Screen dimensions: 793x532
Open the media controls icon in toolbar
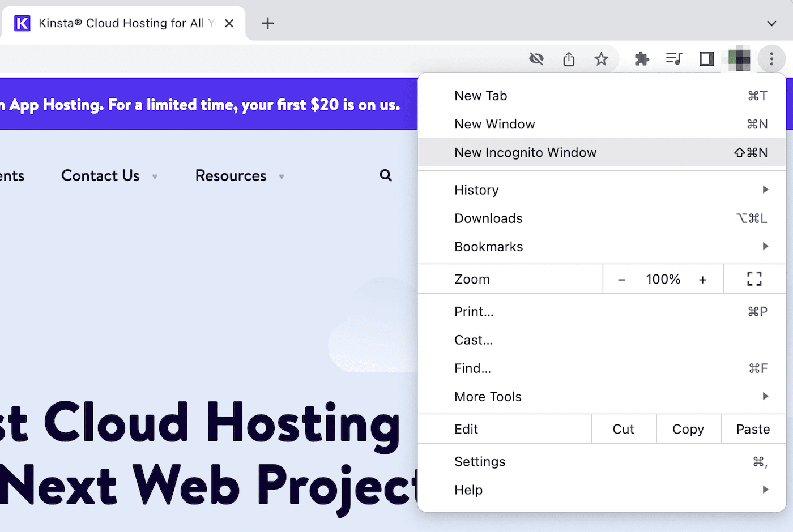pyautogui.click(x=673, y=58)
